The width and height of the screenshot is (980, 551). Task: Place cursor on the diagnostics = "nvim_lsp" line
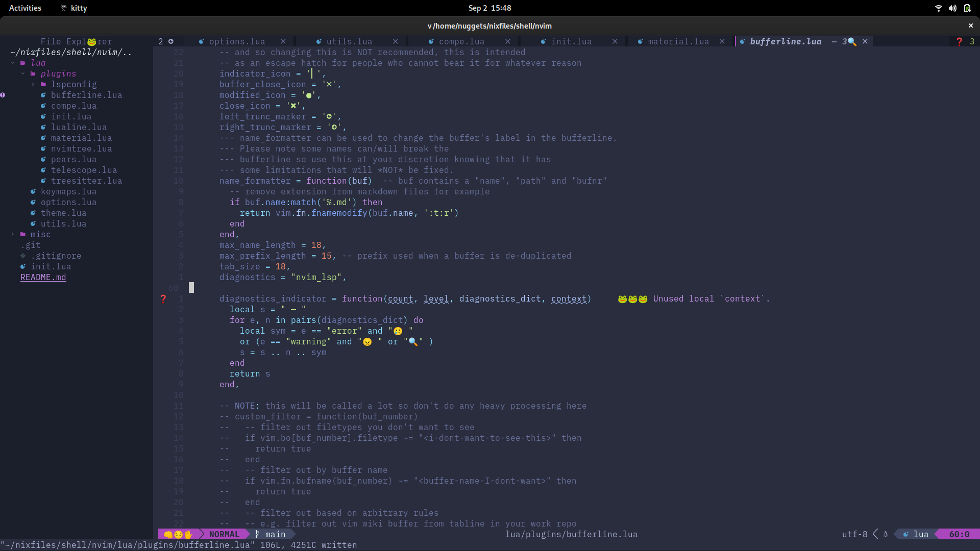[x=283, y=277]
